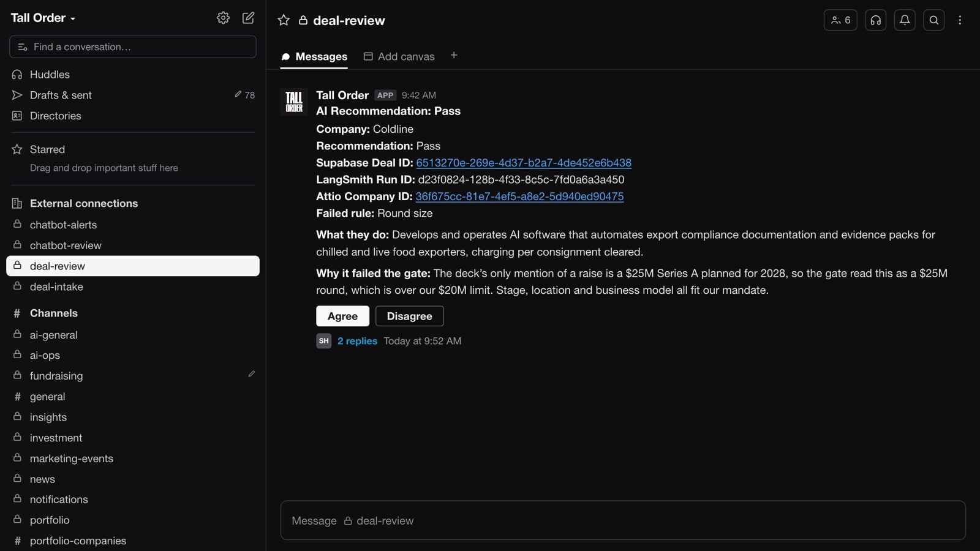The image size is (980, 551).
Task: Search within the channel with magnifier icon
Action: [934, 20]
